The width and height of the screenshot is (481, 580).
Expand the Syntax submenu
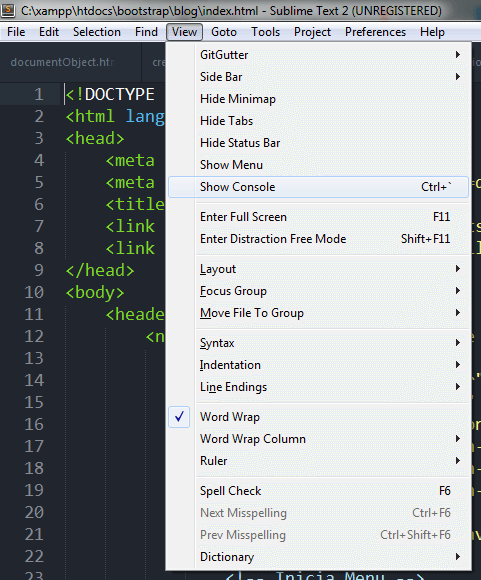319,343
